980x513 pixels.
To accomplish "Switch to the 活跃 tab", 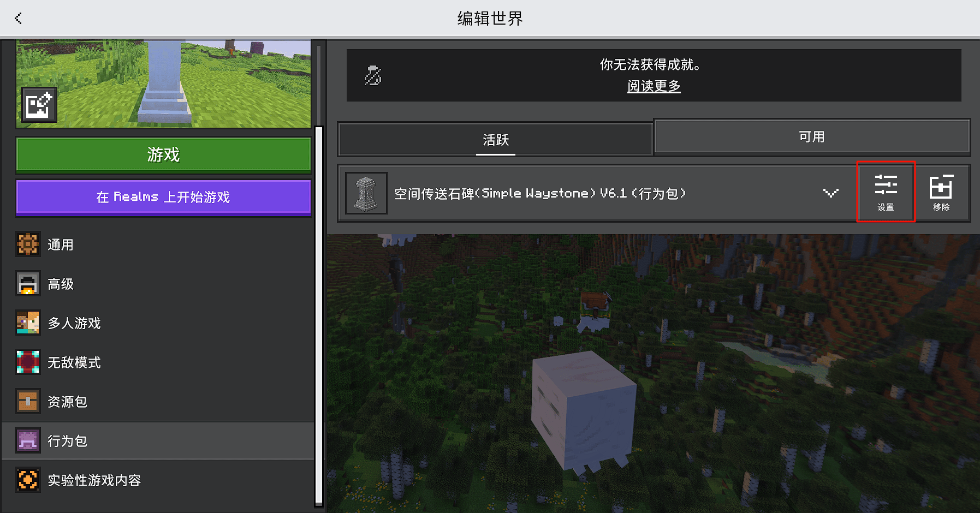I will [495, 140].
